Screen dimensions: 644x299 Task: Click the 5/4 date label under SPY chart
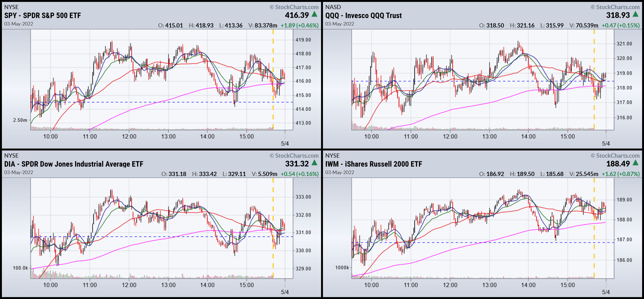pos(285,143)
